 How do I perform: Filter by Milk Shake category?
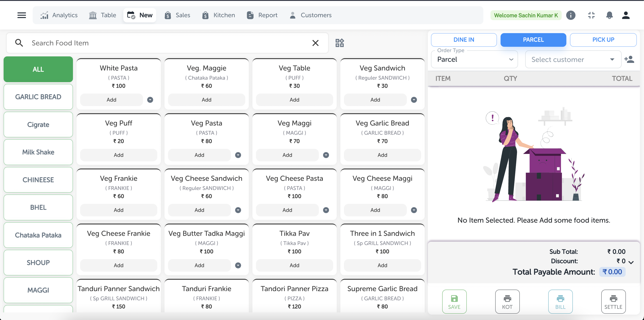coord(38,152)
